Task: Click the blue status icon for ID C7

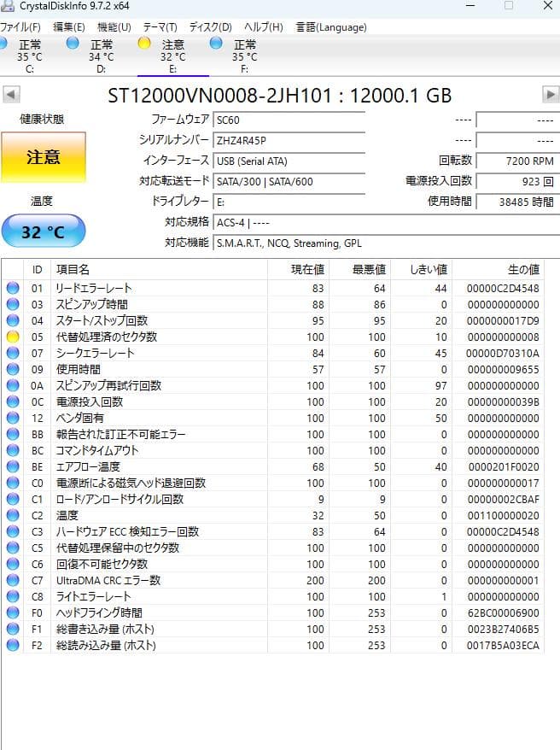Action: pos(13,581)
